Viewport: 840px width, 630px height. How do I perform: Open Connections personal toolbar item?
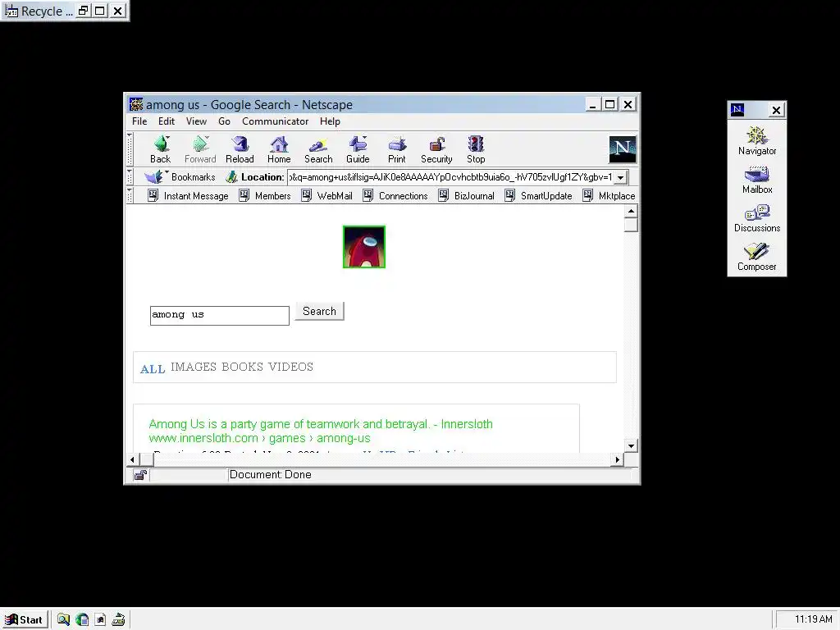(x=395, y=195)
